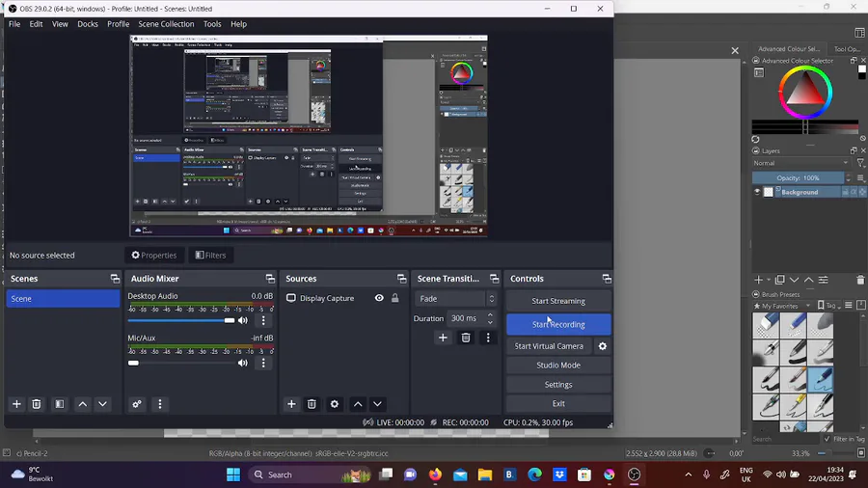Remove selected scene with trash icon
This screenshot has height=488, width=868.
click(x=37, y=404)
